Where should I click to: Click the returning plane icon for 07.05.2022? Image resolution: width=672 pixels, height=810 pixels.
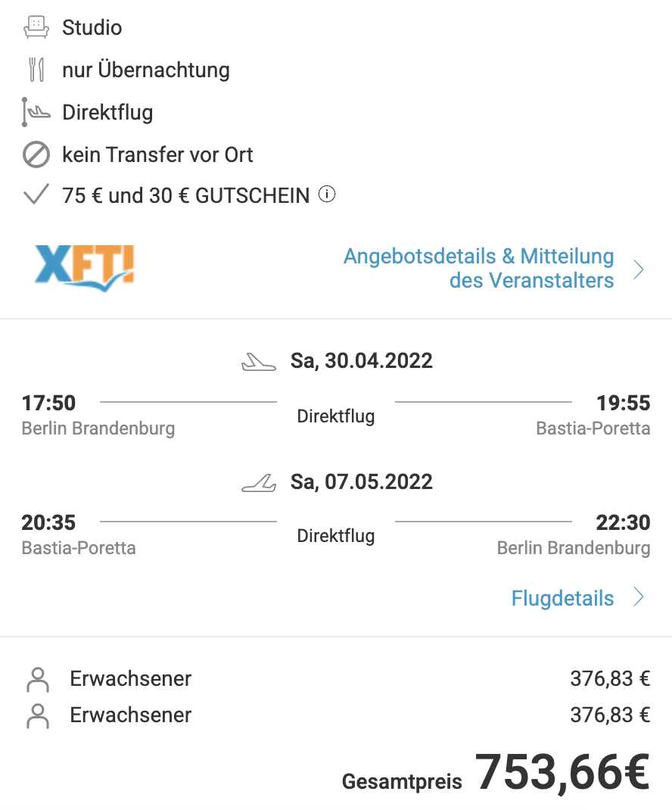tap(259, 483)
